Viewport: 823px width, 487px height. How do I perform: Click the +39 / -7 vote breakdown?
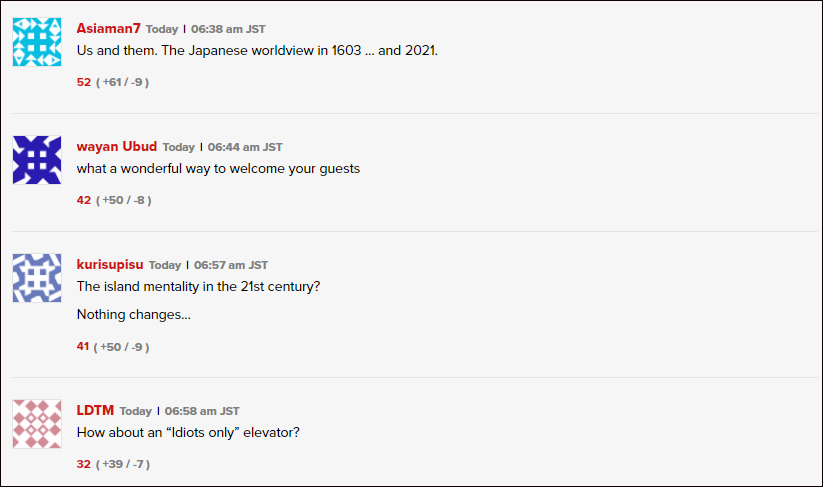tap(123, 464)
